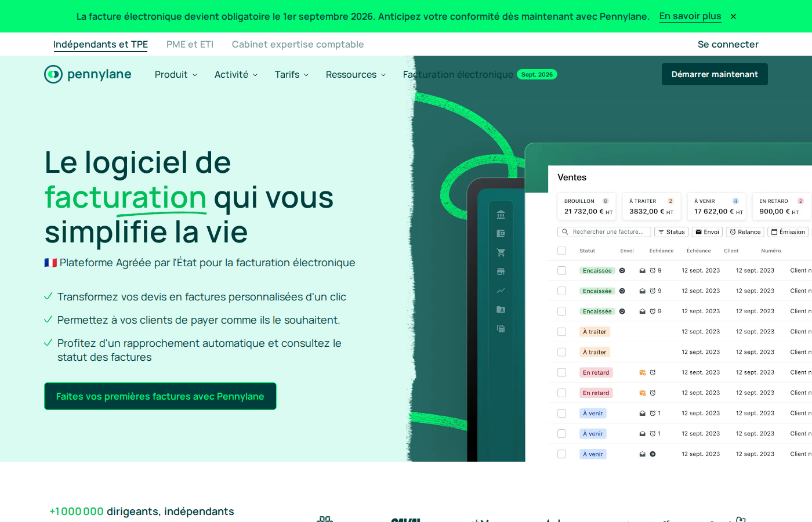The height and width of the screenshot is (522, 812).
Task: Click the alarm clock in the first À venir row
Action: click(652, 414)
